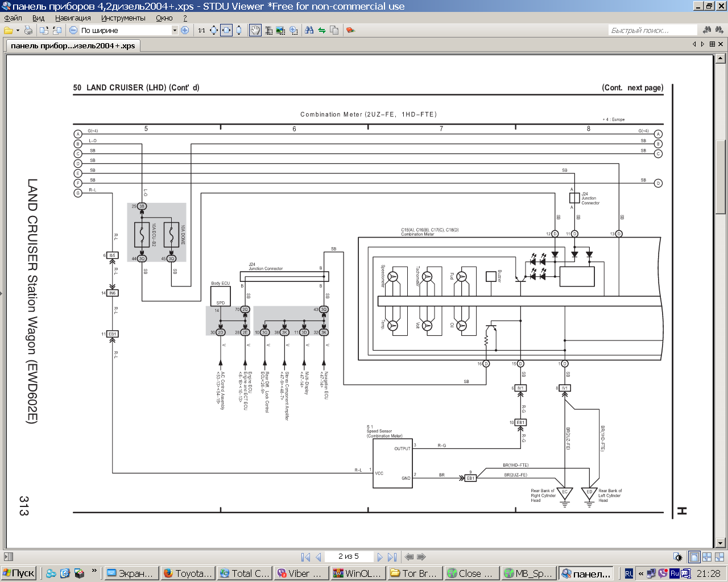Click the quick search next binoculars icon
728x582 pixels.
(x=719, y=30)
